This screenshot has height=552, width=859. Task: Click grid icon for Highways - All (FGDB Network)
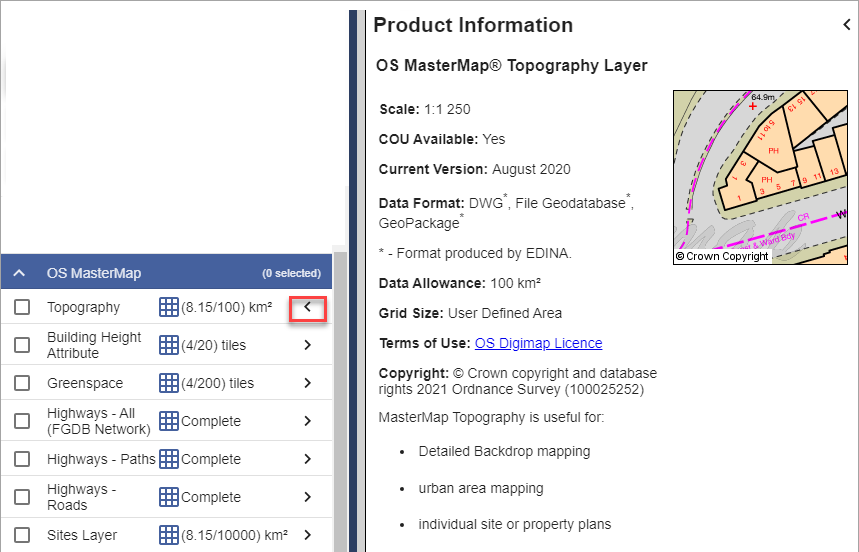point(169,421)
